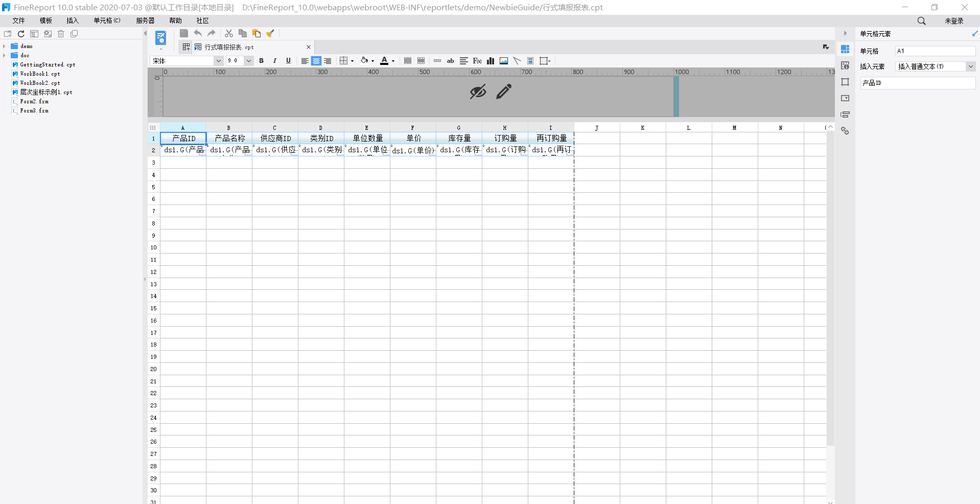Close the 行式填报报表.cpt tab

(x=309, y=47)
